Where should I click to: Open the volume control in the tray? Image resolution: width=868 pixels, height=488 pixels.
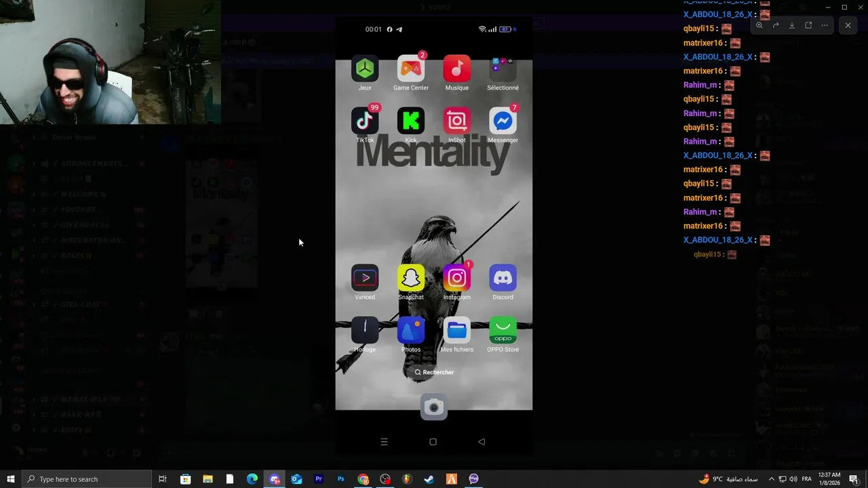point(794,479)
